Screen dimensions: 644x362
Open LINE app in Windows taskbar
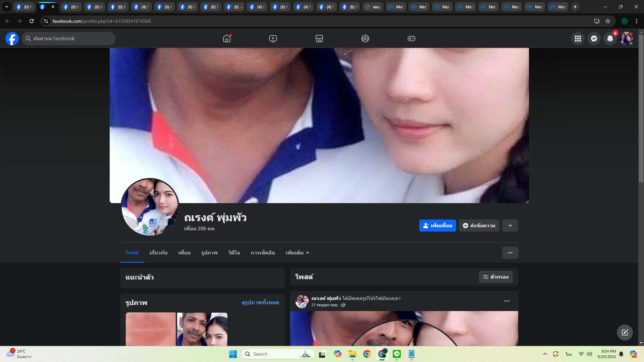pyautogui.click(x=397, y=354)
